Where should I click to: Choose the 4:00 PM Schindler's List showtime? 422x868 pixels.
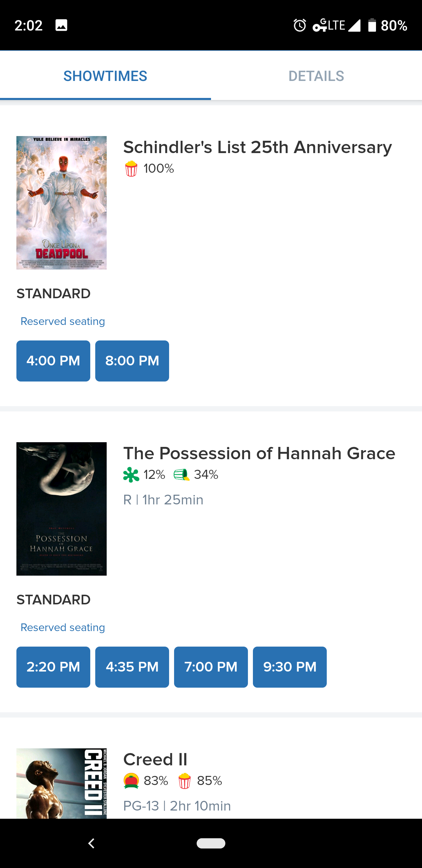click(x=53, y=361)
